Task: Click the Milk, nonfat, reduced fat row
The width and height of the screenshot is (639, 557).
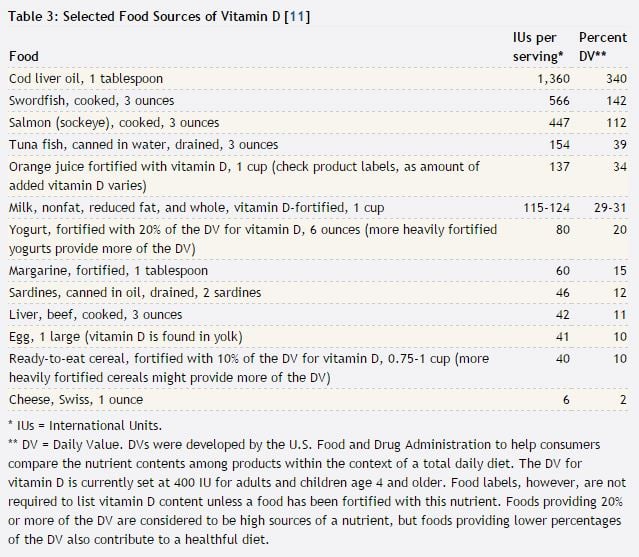Action: 318,208
